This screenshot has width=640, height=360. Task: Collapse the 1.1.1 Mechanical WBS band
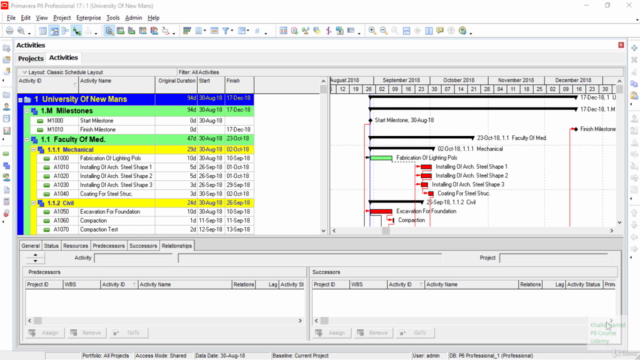pyautogui.click(x=33, y=150)
